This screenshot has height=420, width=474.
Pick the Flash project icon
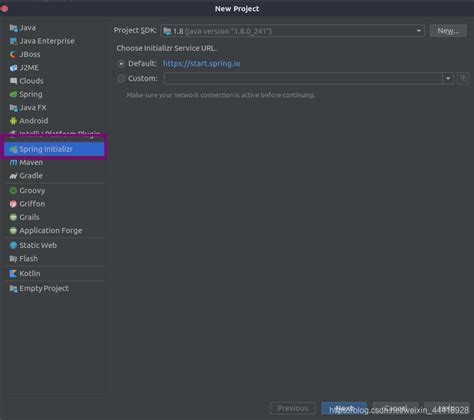(x=13, y=259)
